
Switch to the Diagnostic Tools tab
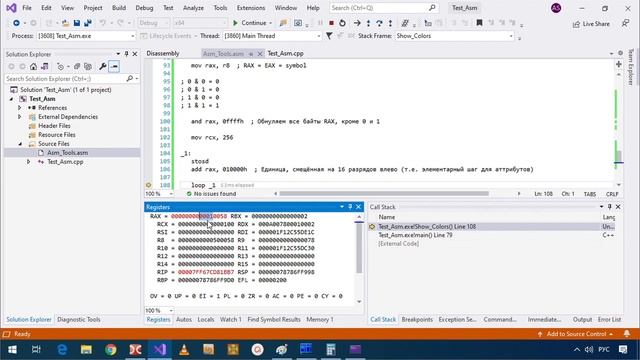pos(78,320)
